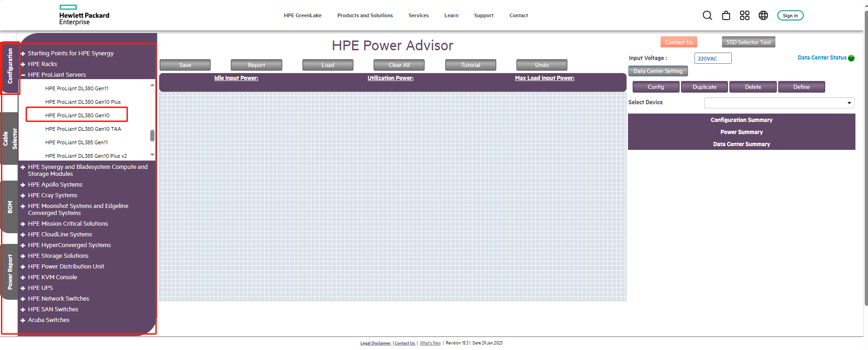This screenshot has width=868, height=350.
Task: Open the Support menu
Action: tap(484, 15)
